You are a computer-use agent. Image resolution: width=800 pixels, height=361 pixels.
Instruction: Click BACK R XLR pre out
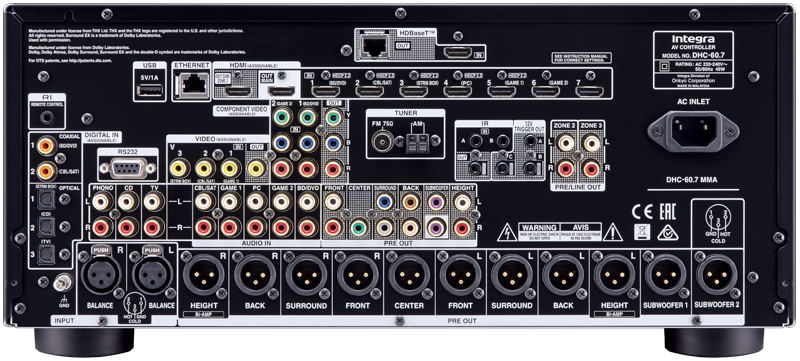(x=255, y=274)
